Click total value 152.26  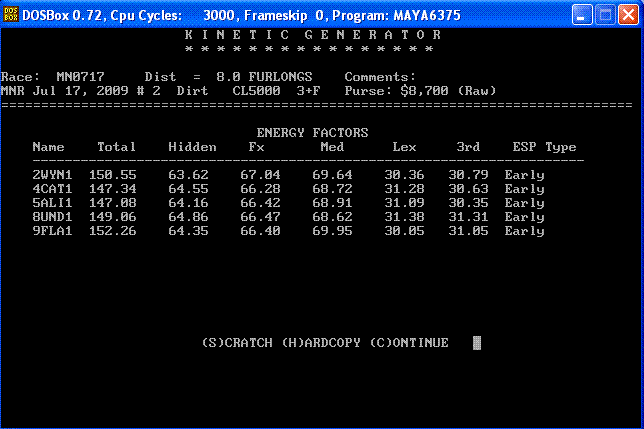[113, 231]
